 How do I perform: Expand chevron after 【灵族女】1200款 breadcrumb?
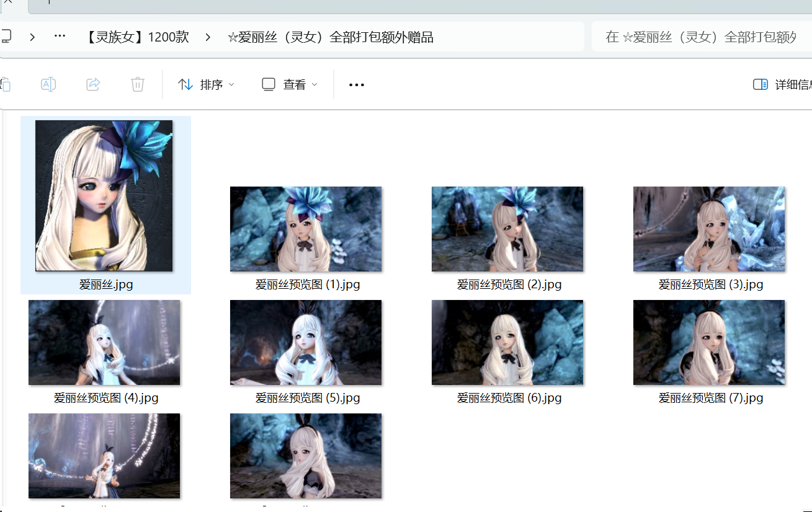pyautogui.click(x=209, y=37)
